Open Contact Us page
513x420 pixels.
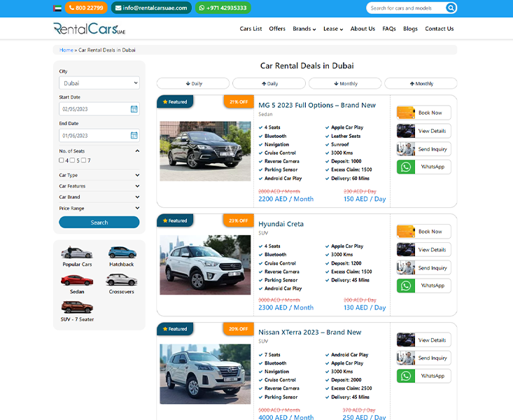pos(440,29)
